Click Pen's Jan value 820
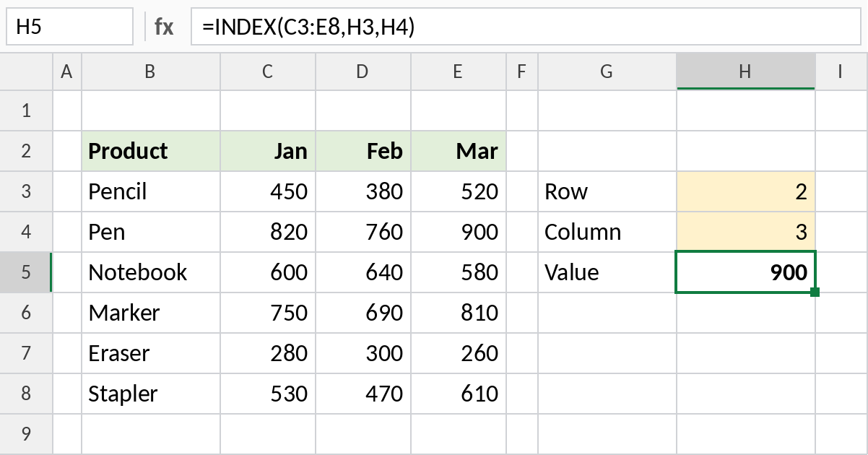 click(268, 232)
